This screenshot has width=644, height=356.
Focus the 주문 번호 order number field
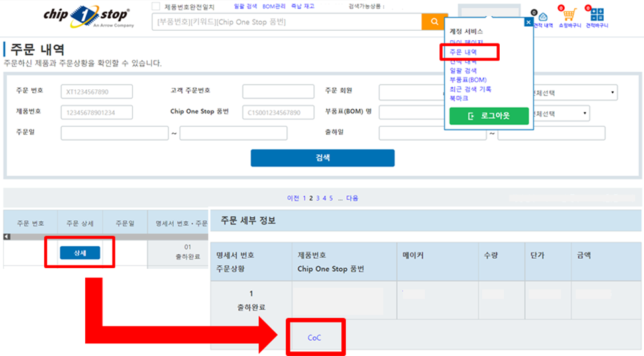(x=97, y=92)
